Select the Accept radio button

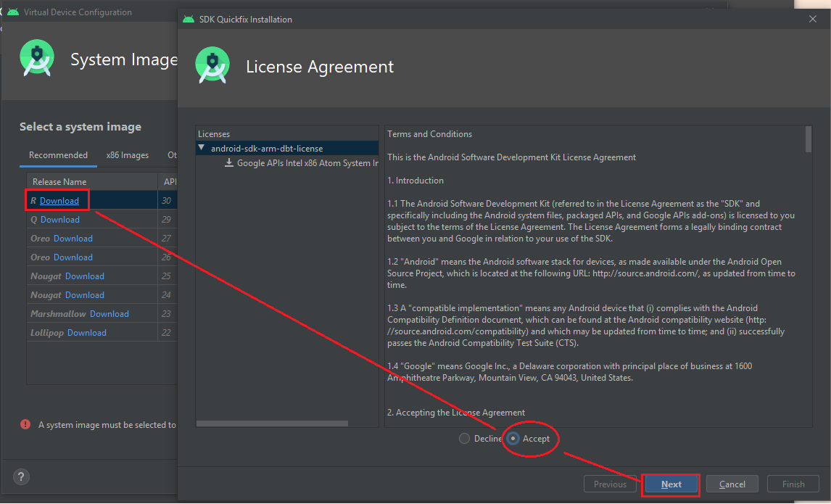point(513,439)
